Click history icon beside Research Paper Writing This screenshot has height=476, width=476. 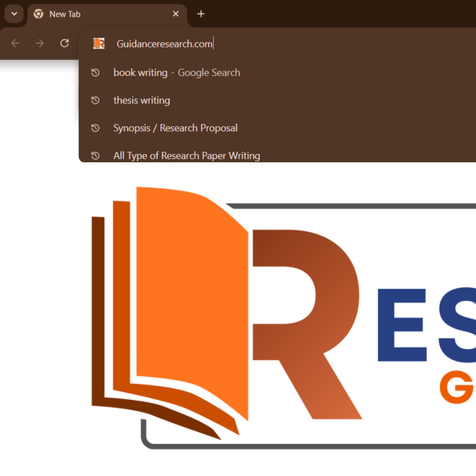(x=95, y=156)
